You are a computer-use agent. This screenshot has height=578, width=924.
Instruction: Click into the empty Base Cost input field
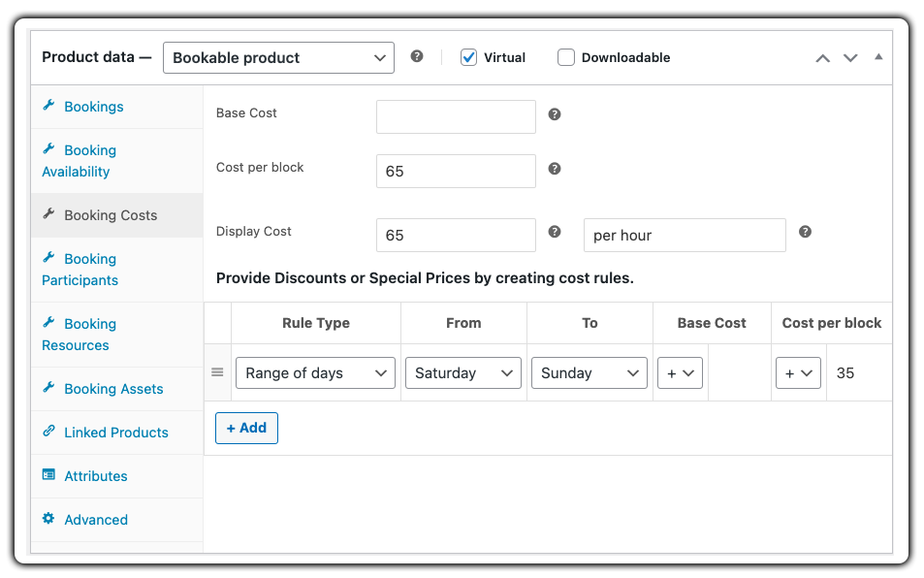click(x=456, y=116)
